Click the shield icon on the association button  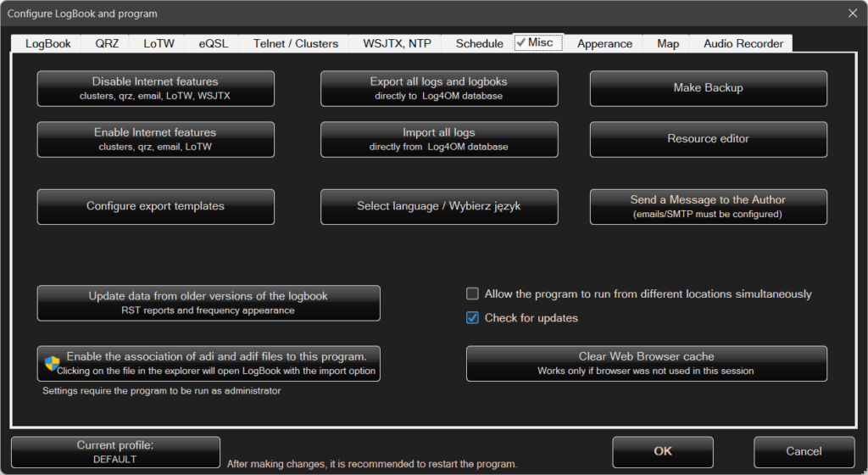pos(53,364)
